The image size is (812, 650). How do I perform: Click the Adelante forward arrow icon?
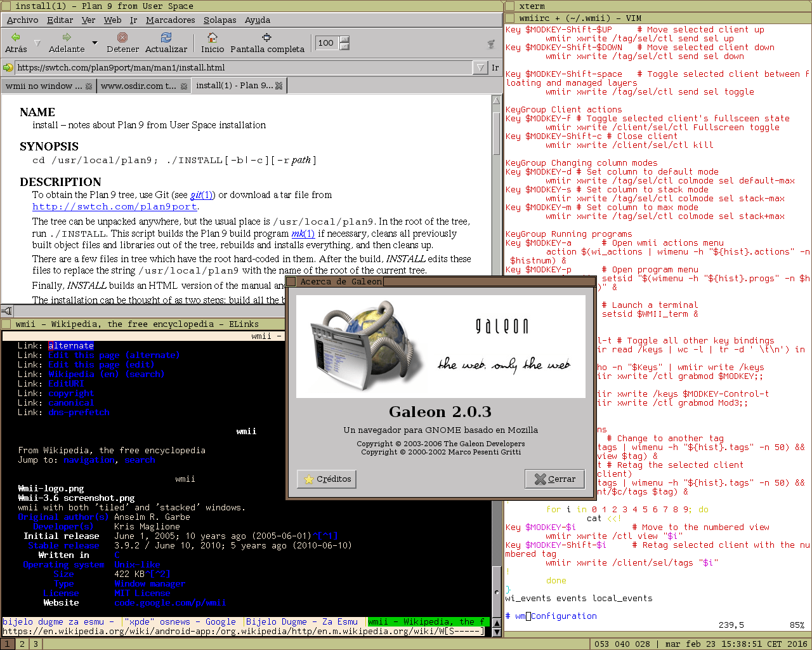pos(67,37)
